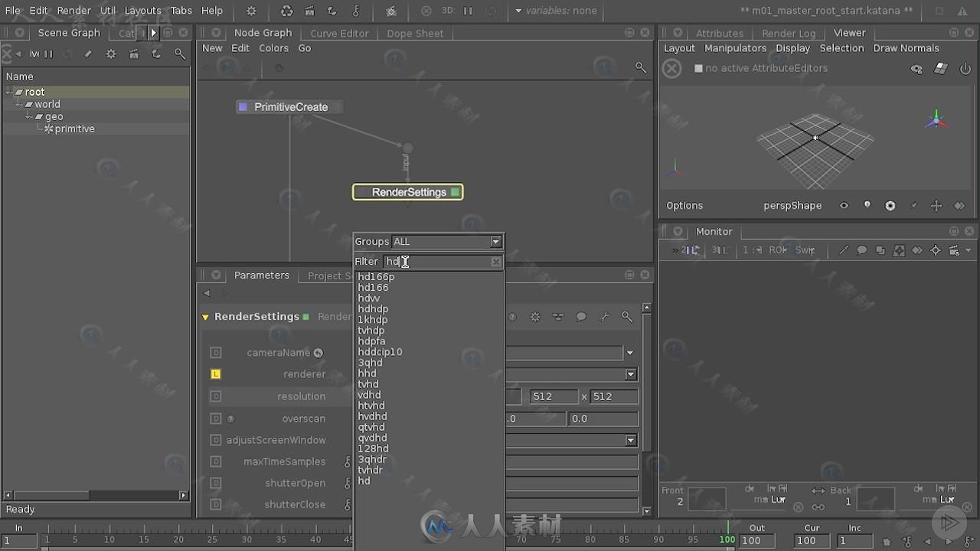Toggle the yellow L badge beside renderer
Viewport: 980px width, 551px height.
pos(216,374)
